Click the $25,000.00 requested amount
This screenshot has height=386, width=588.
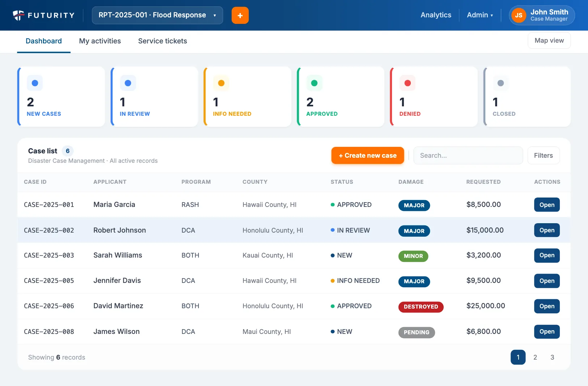(486, 306)
